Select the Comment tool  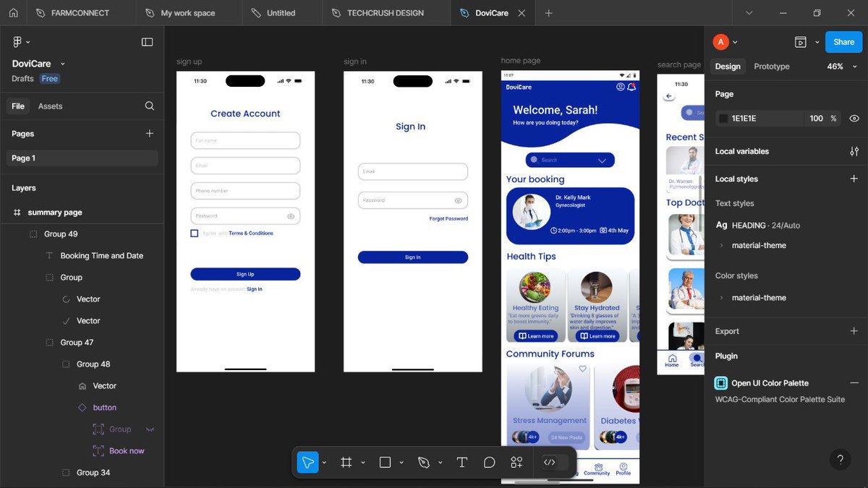(x=490, y=462)
